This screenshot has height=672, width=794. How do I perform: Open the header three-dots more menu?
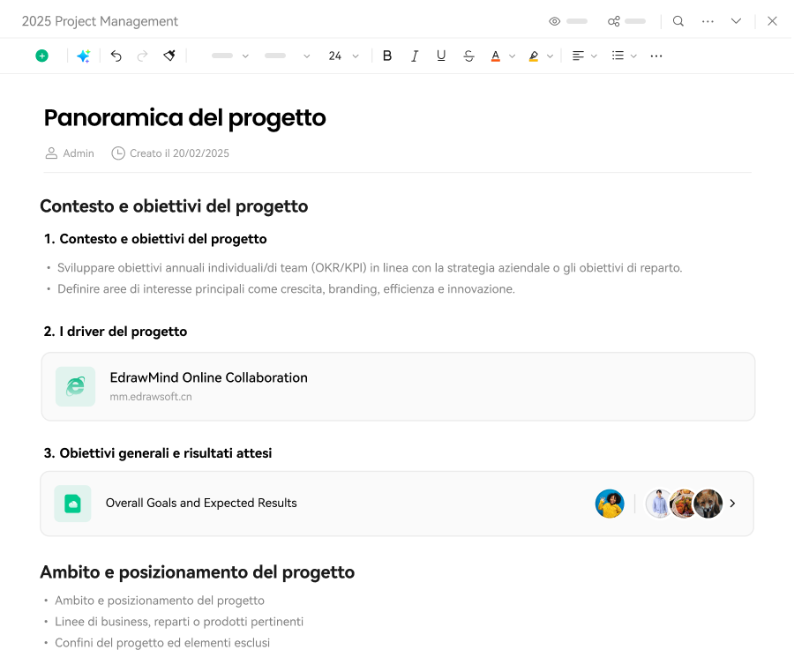pyautogui.click(x=708, y=21)
